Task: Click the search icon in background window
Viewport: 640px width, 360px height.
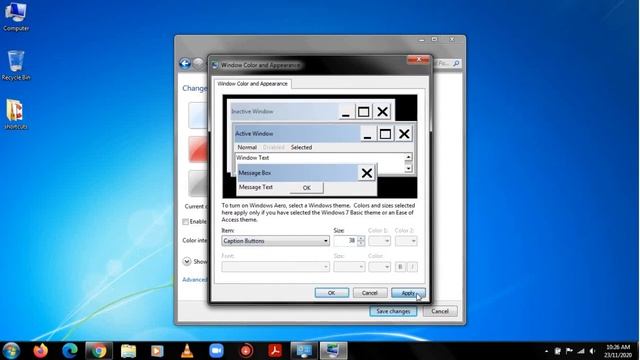Action: pyautogui.click(x=456, y=63)
